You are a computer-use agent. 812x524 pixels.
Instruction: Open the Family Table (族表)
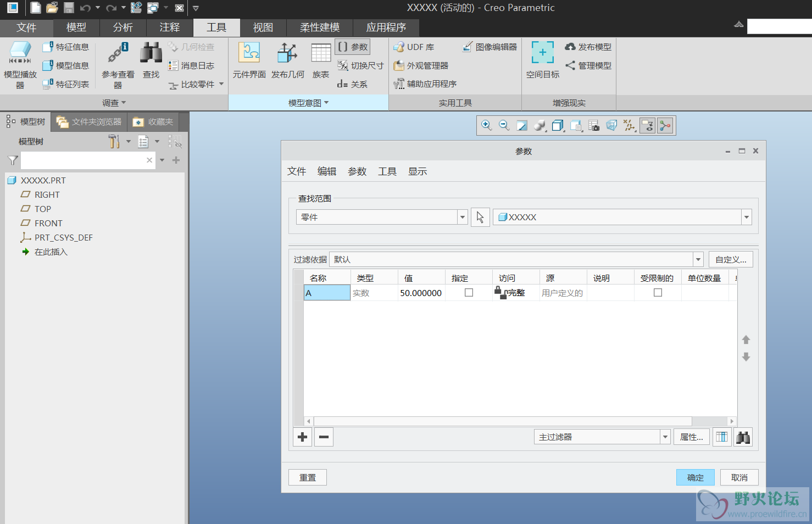(321, 60)
